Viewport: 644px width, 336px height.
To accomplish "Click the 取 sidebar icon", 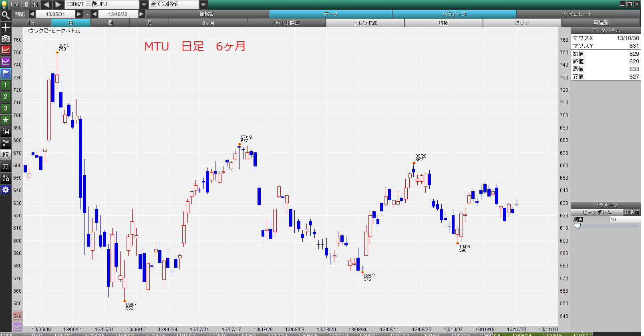I will pos(6,155).
